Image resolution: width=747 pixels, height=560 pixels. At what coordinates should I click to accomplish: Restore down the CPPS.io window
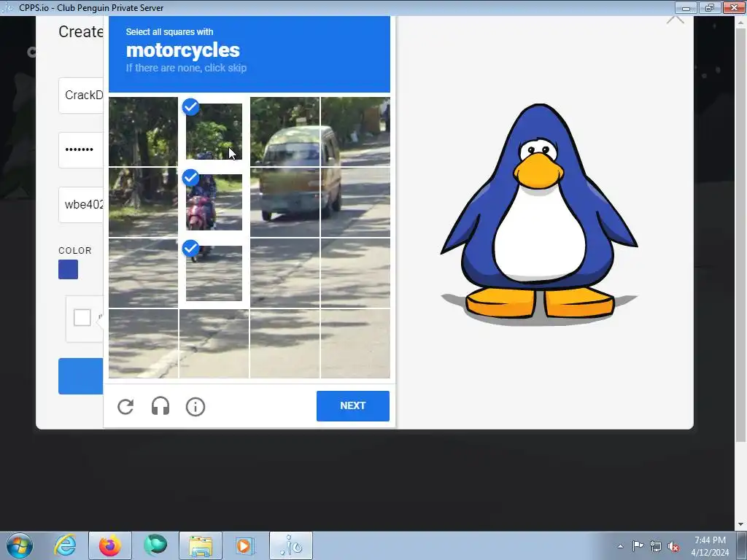(x=709, y=7)
